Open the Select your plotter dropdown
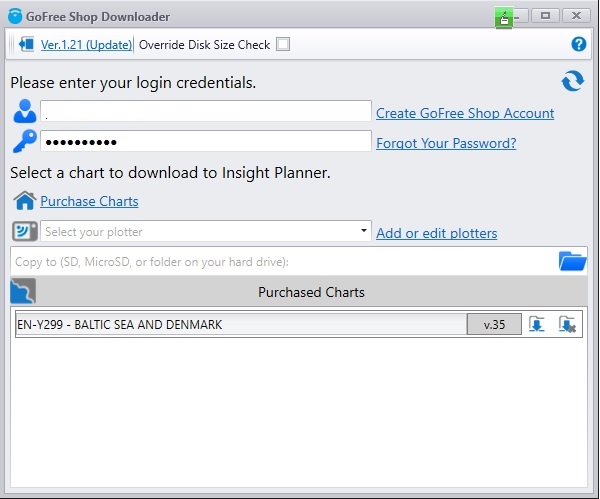This screenshot has height=499, width=600. point(206,232)
